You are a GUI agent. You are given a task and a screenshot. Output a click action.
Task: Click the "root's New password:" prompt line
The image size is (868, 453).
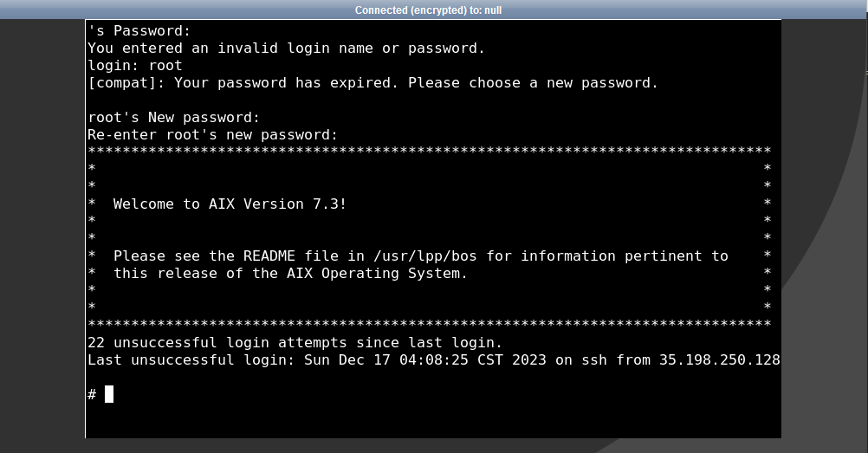tap(174, 118)
